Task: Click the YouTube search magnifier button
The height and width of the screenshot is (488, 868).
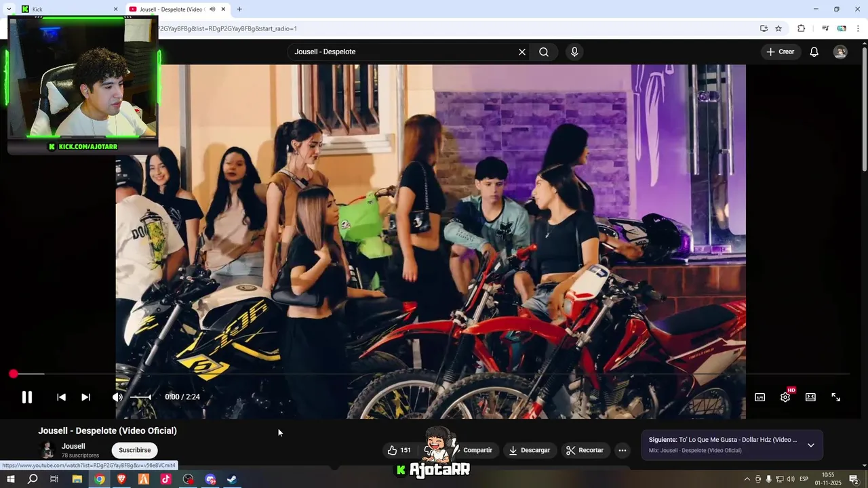Action: (x=544, y=52)
